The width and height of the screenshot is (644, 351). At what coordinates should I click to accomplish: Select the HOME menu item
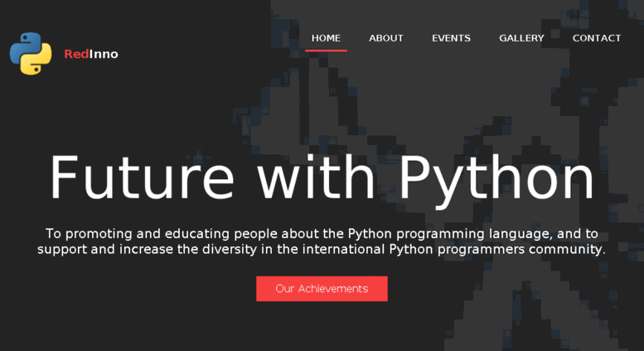pyautogui.click(x=326, y=38)
